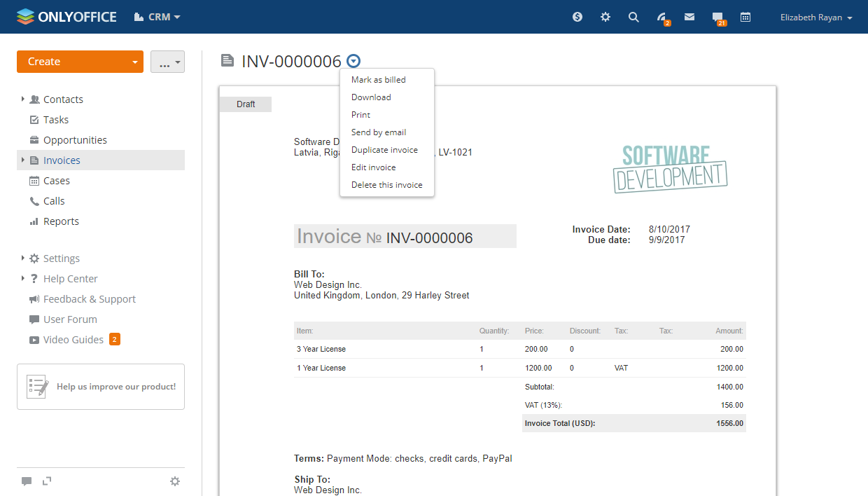This screenshot has height=496, width=868.
Task: Click Help us improve our product banner
Action: (x=101, y=387)
